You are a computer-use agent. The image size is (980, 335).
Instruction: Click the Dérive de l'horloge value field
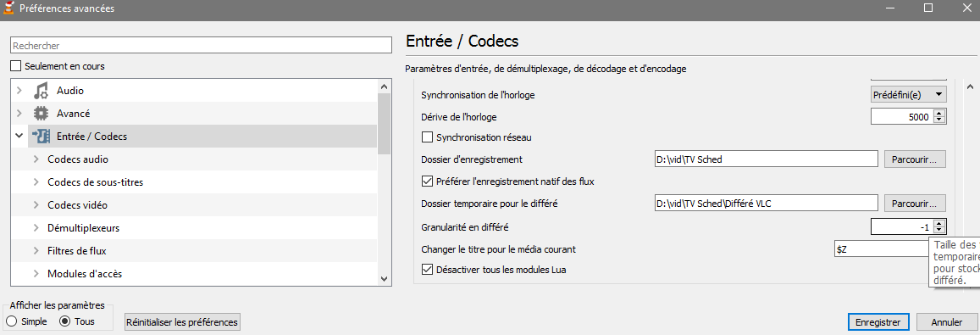(902, 116)
